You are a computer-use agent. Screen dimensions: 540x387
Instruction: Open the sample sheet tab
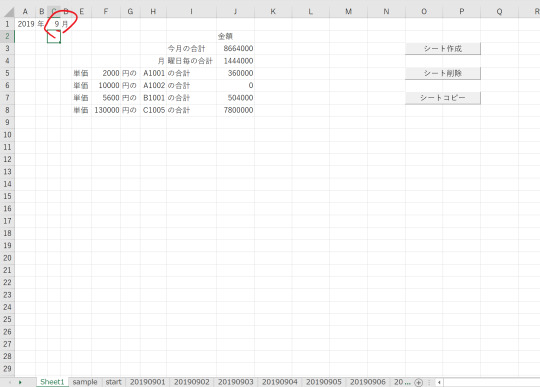(85, 382)
